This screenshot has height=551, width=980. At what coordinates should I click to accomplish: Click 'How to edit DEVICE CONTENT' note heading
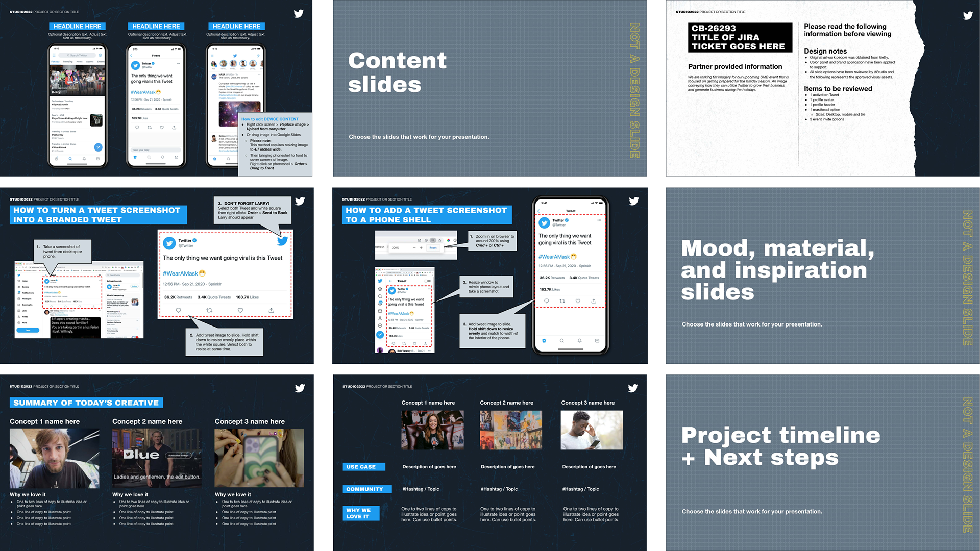(269, 119)
